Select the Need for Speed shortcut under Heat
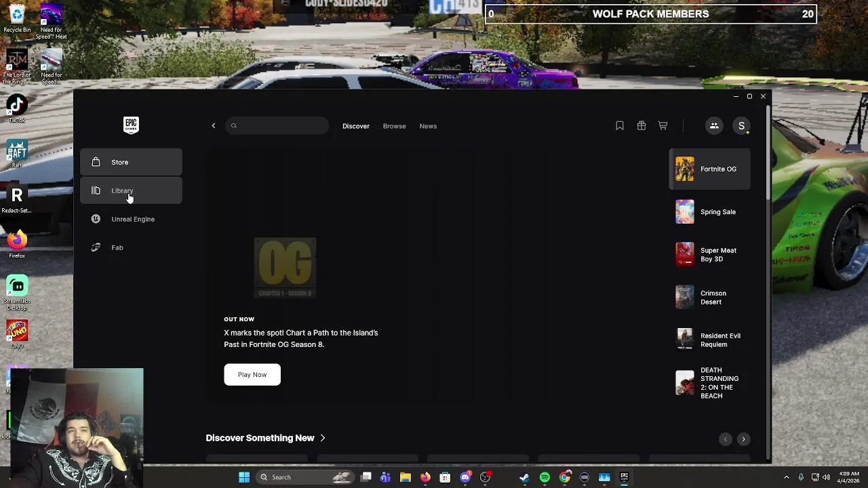 pyautogui.click(x=52, y=66)
